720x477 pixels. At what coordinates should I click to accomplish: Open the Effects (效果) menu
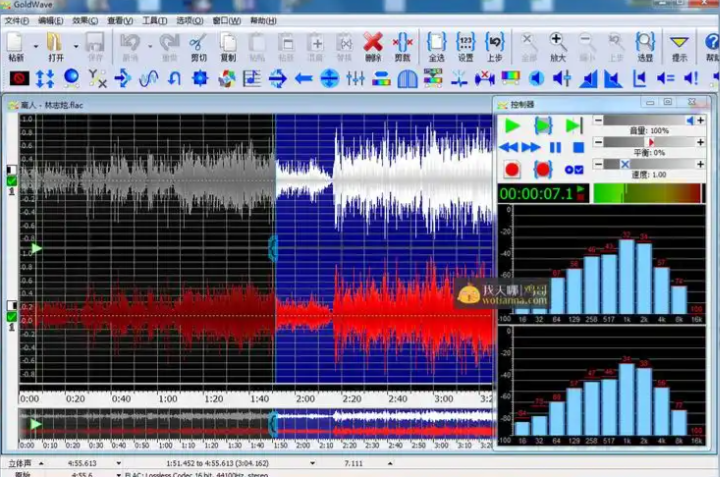(84, 20)
